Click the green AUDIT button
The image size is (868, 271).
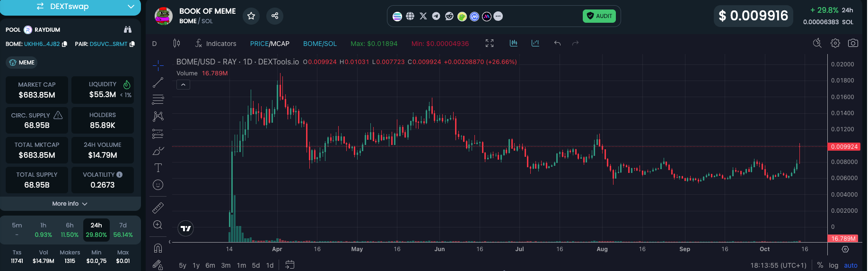coord(599,16)
